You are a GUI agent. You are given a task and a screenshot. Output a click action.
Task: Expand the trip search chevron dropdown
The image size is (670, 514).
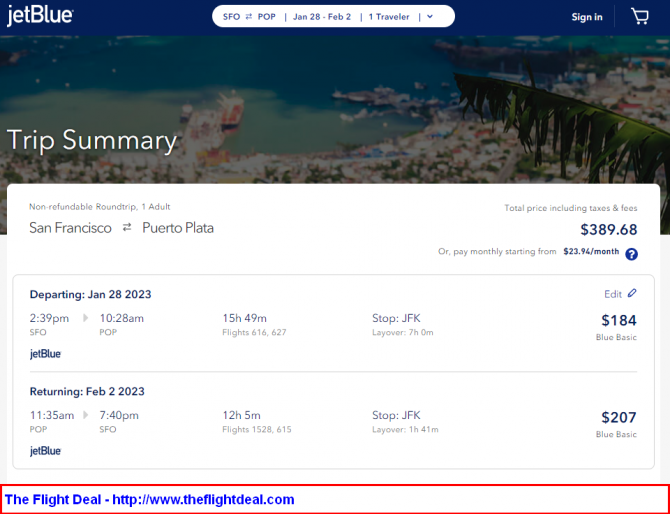point(430,17)
